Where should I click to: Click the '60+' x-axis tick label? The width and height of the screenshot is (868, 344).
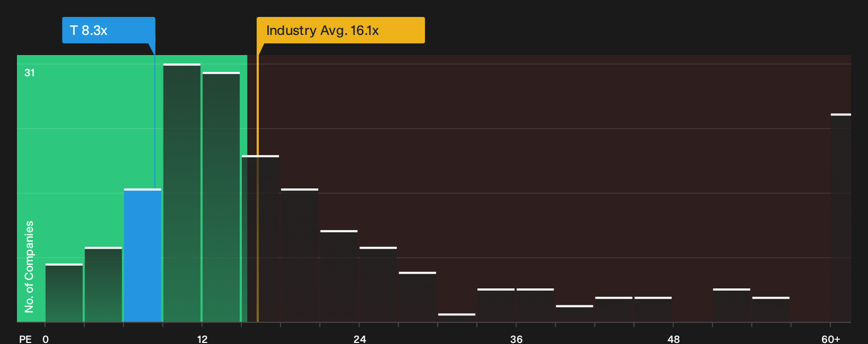830,339
